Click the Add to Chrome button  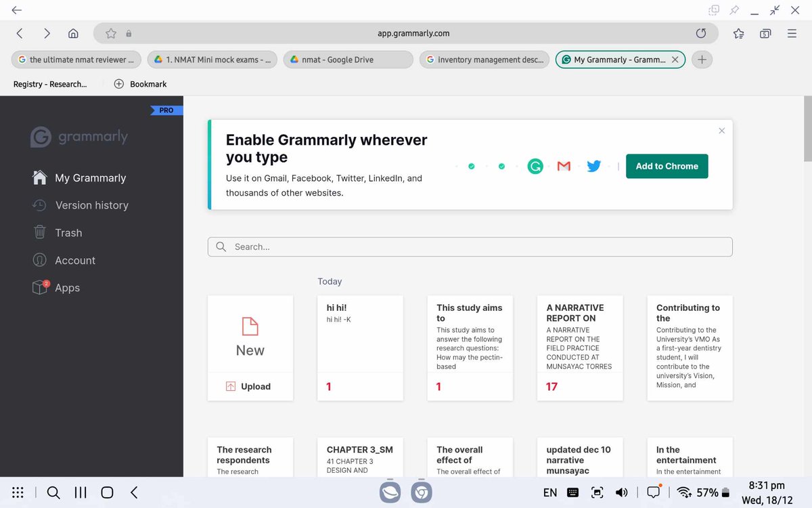coord(667,166)
